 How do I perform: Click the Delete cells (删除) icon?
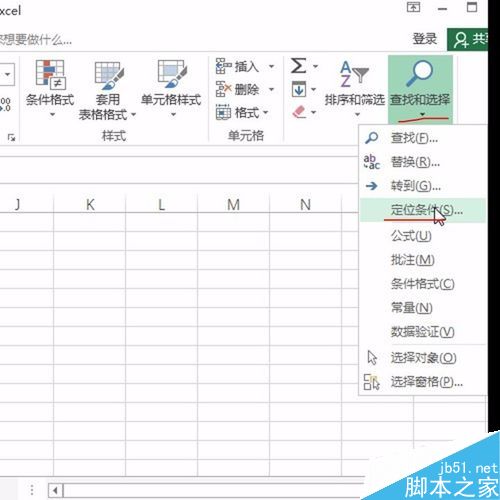[223, 89]
